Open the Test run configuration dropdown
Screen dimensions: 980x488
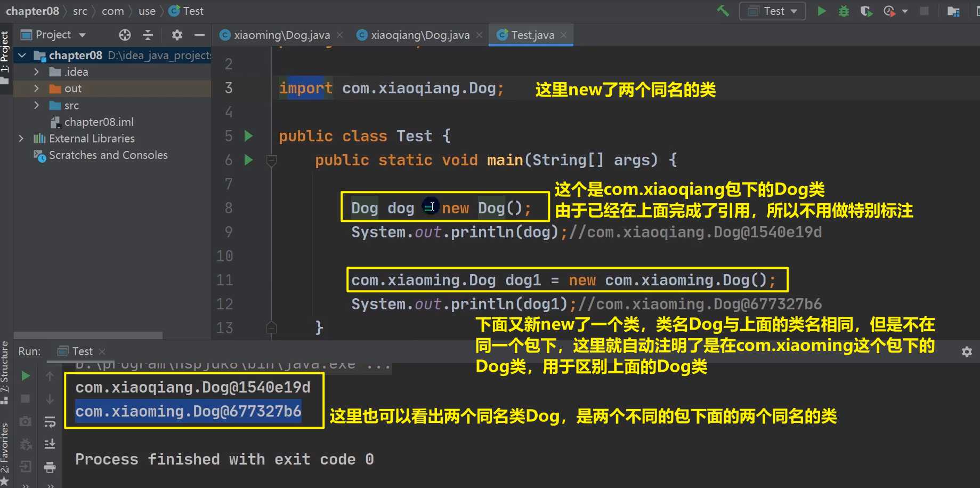click(x=772, y=11)
